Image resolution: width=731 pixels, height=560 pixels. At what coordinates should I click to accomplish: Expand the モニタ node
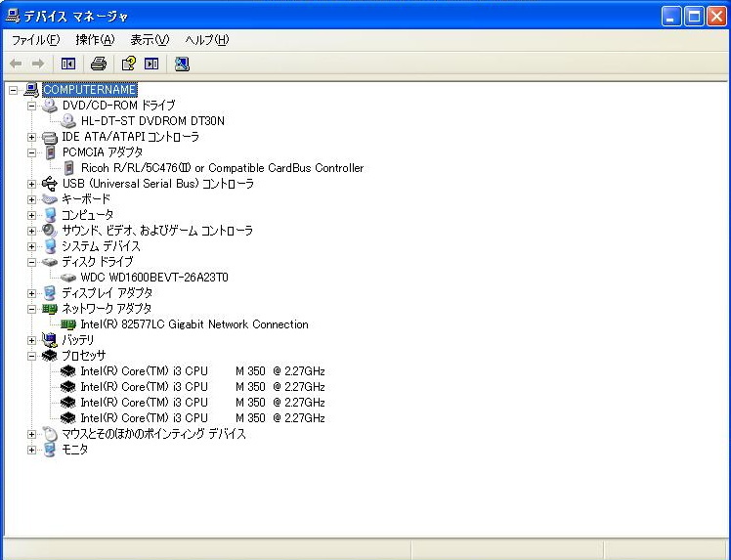[x=32, y=450]
